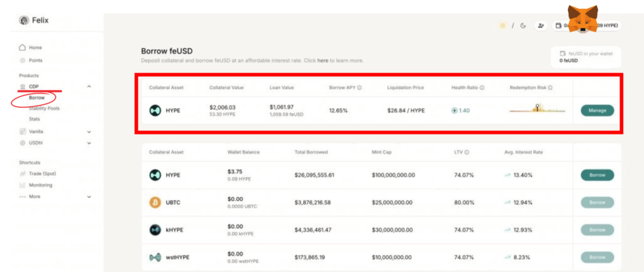Collapse the CDP menu chevron
Image resolution: width=644 pixels, height=272 pixels.
pos(89,86)
